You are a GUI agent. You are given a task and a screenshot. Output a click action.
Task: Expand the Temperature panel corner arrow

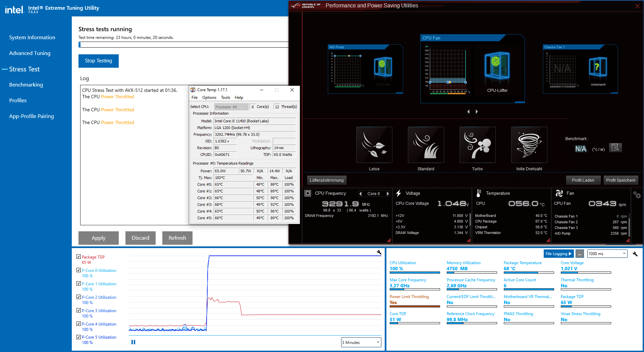click(548, 240)
